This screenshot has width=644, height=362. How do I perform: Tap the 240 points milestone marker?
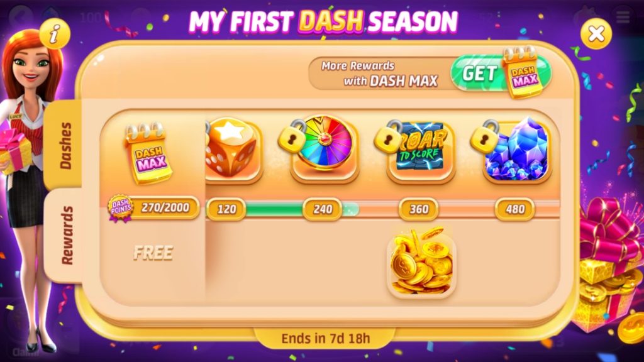tap(323, 209)
